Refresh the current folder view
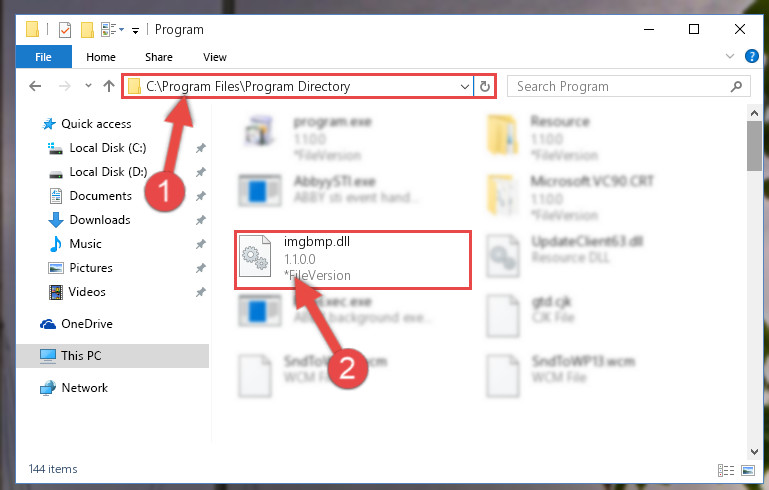Image resolution: width=769 pixels, height=490 pixels. [x=485, y=87]
